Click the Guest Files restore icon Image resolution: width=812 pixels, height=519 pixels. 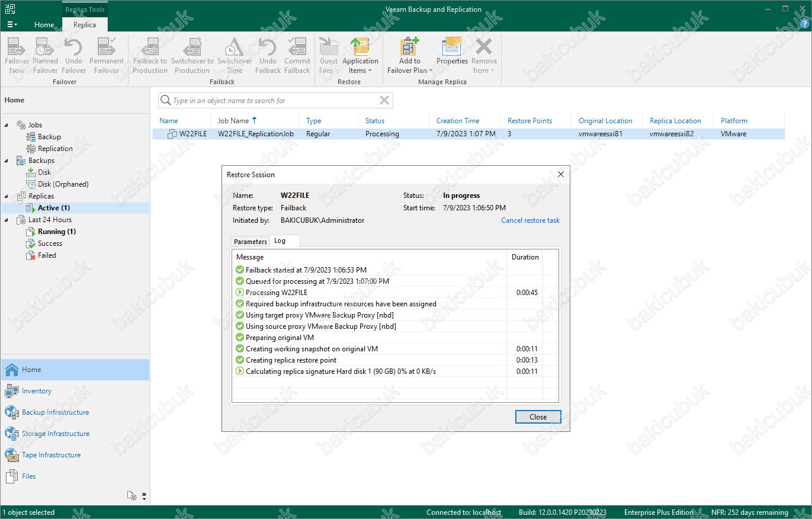coord(328,56)
